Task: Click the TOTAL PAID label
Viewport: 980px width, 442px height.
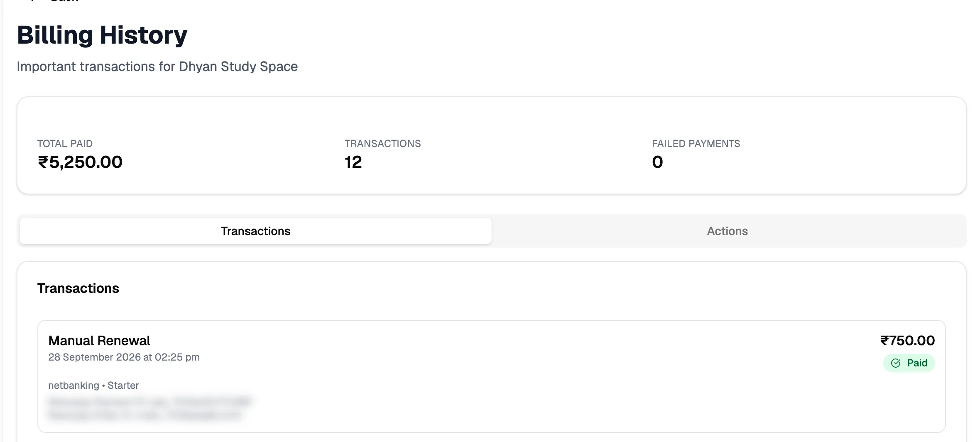Action: [65, 144]
